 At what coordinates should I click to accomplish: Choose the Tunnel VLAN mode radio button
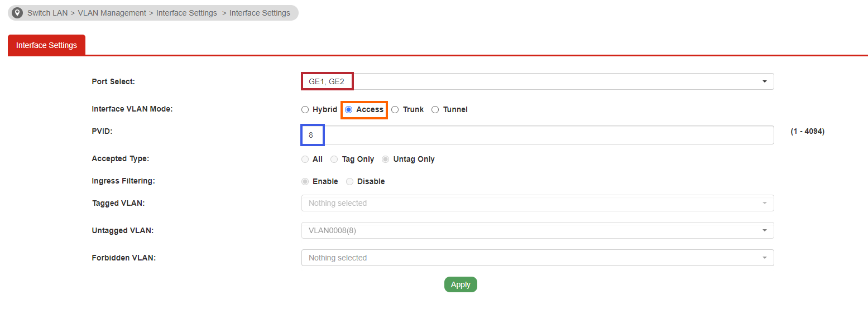click(x=435, y=110)
